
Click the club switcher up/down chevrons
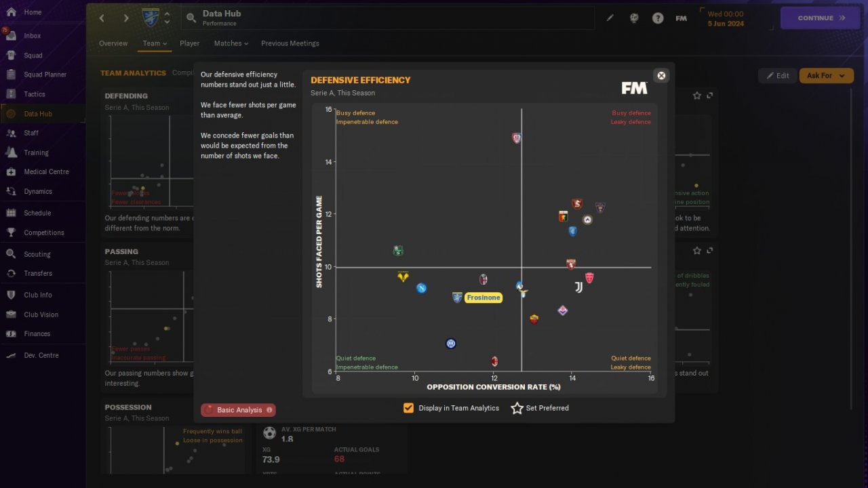(167, 18)
